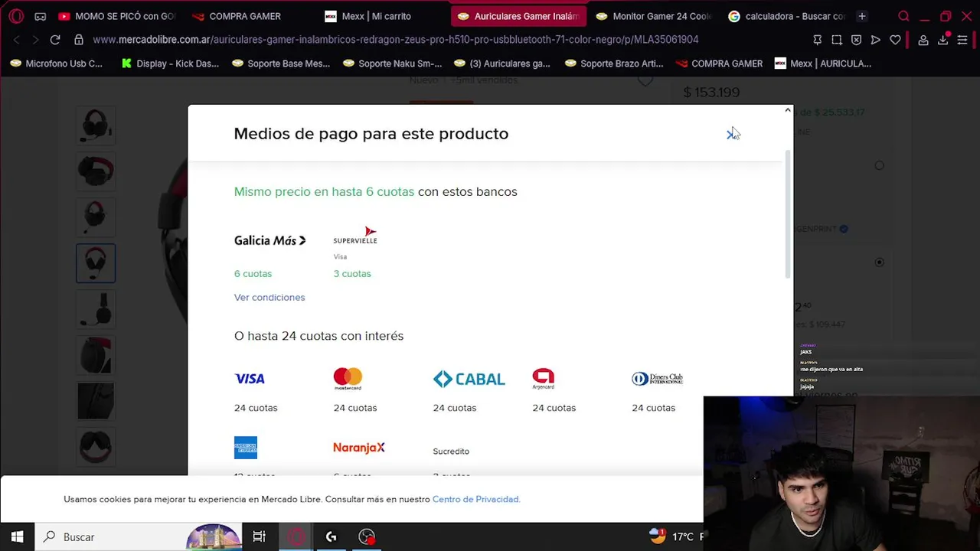Open Display - Kick Dashboard bookmark
Screen dimensions: 980x551
170,64
